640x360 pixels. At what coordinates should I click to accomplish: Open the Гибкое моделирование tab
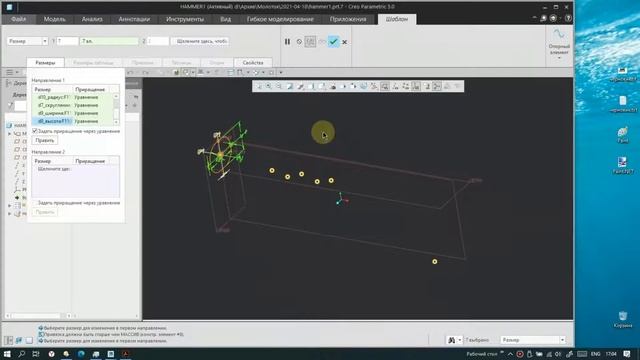pos(280,19)
